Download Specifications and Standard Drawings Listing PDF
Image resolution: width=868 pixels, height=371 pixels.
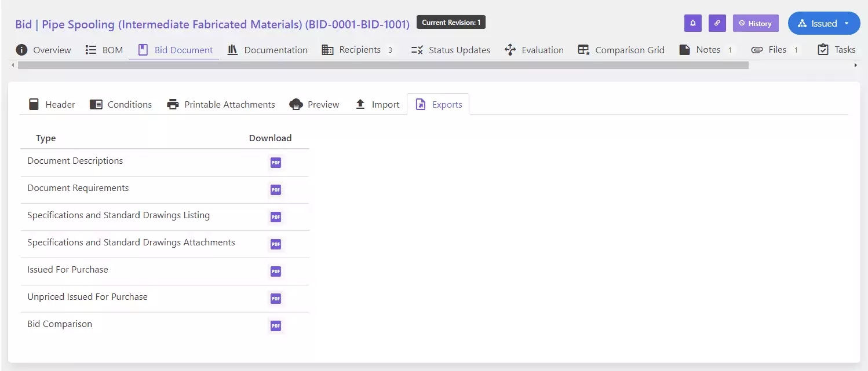(x=276, y=217)
